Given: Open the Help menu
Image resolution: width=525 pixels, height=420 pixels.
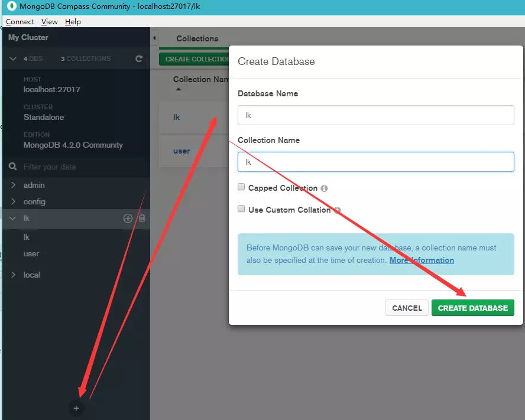Looking at the screenshot, I should point(73,22).
